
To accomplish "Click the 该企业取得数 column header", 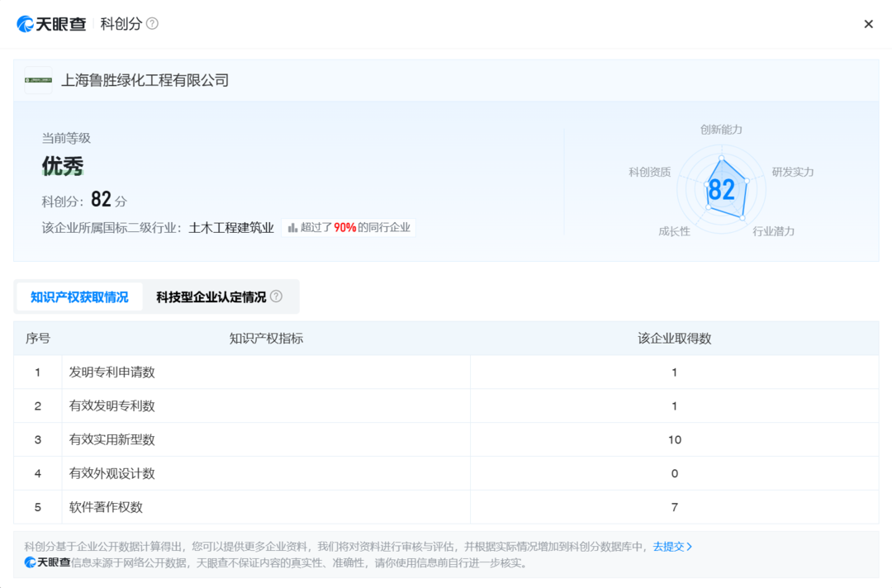I will pos(674,339).
